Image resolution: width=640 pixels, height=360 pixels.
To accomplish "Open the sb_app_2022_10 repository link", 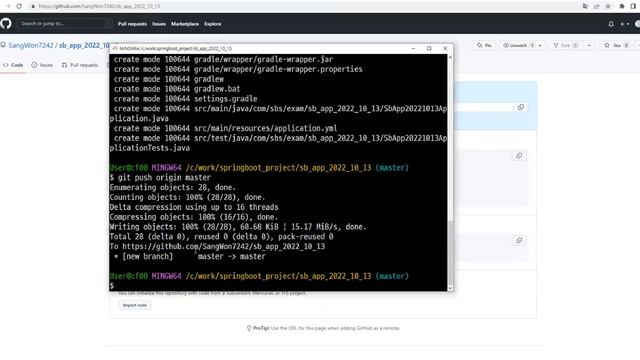I will pyautogui.click(x=84, y=45).
